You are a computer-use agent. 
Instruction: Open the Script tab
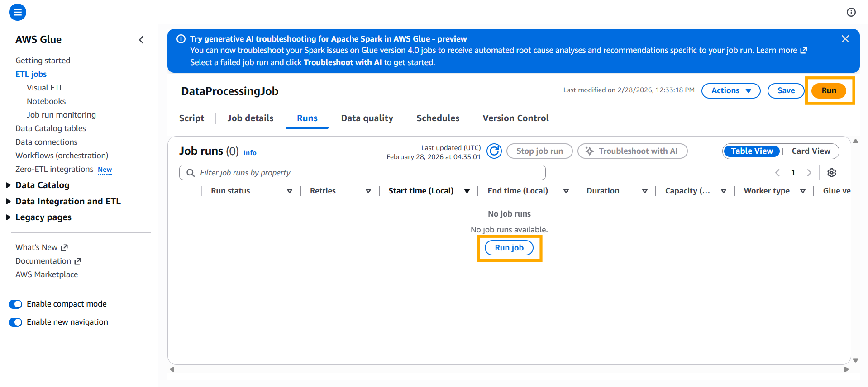point(191,118)
